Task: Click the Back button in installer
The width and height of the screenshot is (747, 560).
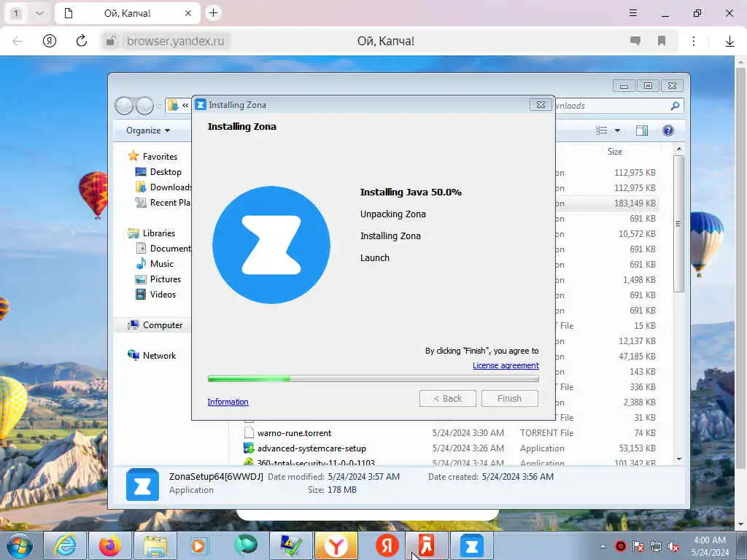Action: [x=447, y=399]
